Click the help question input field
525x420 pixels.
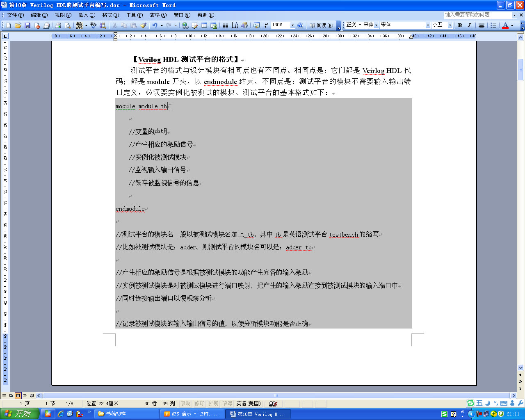click(x=478, y=15)
